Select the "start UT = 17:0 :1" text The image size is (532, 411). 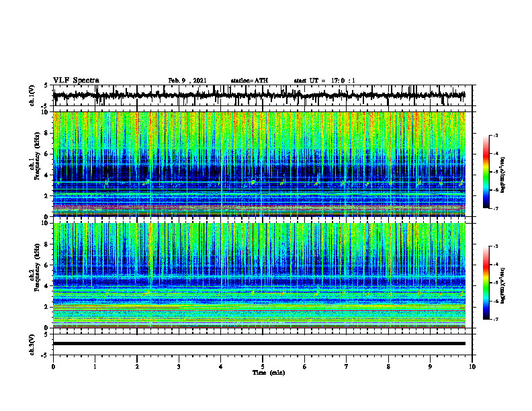(x=324, y=81)
